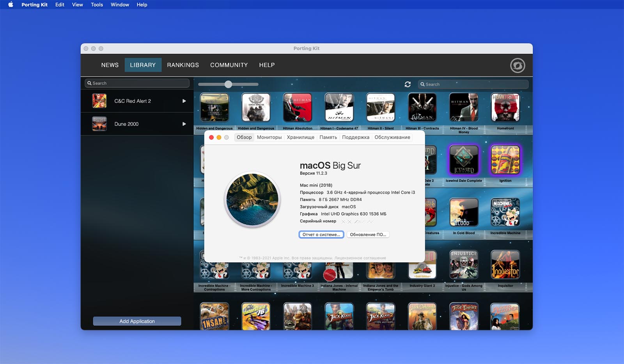This screenshot has width=624, height=364.
Task: Click the Отчет о системе button
Action: (x=321, y=235)
